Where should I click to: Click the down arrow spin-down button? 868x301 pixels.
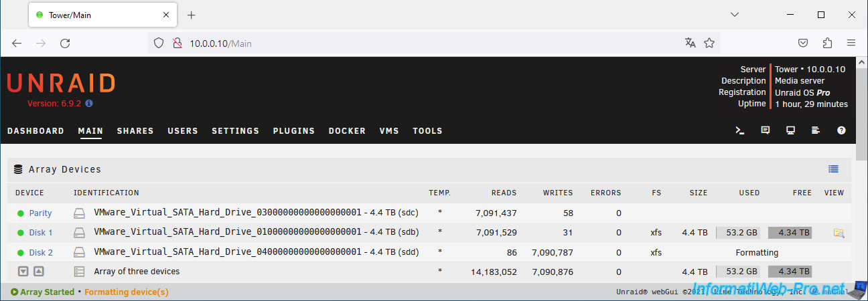pyautogui.click(x=23, y=272)
